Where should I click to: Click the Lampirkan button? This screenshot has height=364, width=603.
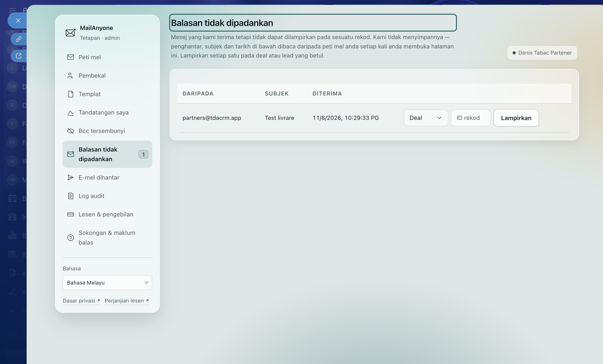click(x=516, y=118)
